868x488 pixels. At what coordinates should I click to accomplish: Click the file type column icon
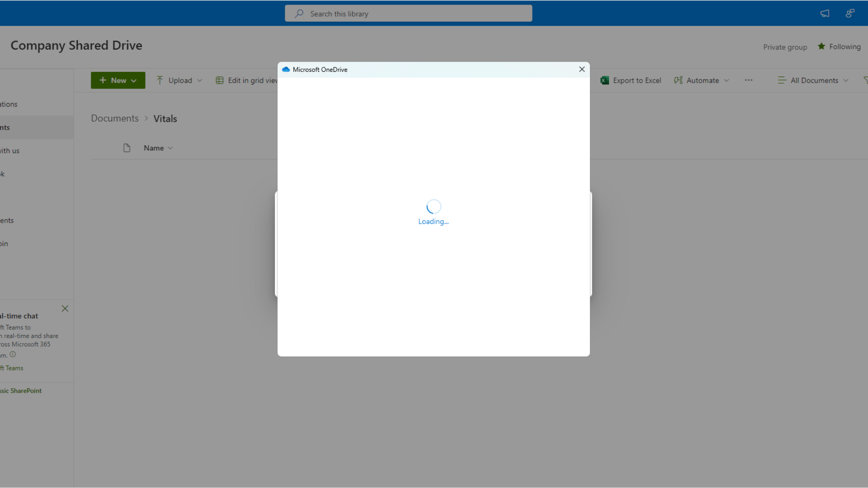127,148
